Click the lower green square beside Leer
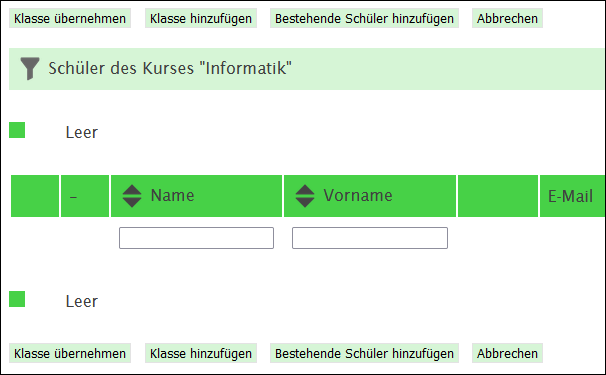The image size is (606, 375). point(17,299)
